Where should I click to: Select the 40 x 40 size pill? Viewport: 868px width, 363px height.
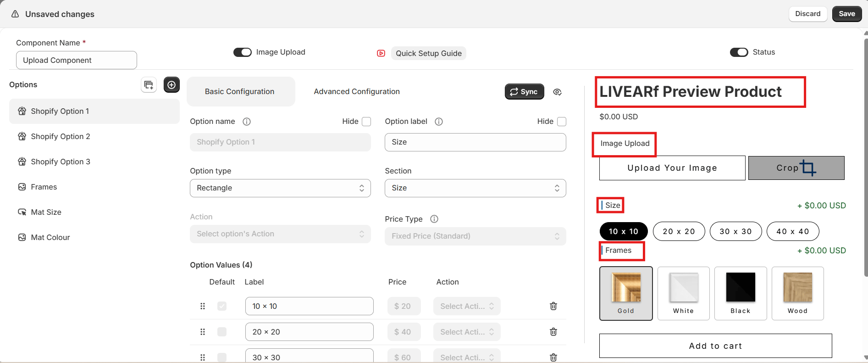click(793, 231)
